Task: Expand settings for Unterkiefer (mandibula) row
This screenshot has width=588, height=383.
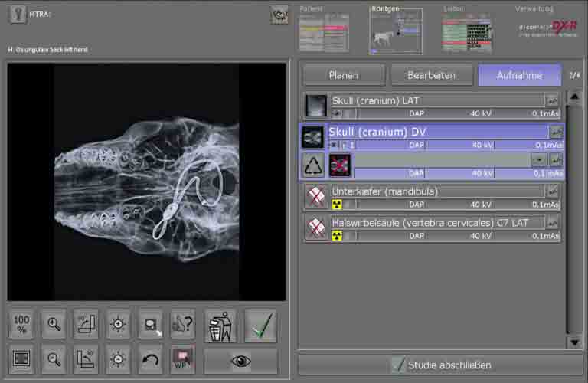Action: 553,191
